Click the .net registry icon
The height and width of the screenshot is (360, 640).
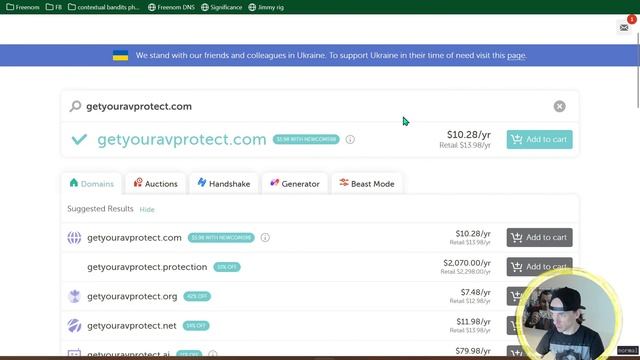pyautogui.click(x=74, y=325)
